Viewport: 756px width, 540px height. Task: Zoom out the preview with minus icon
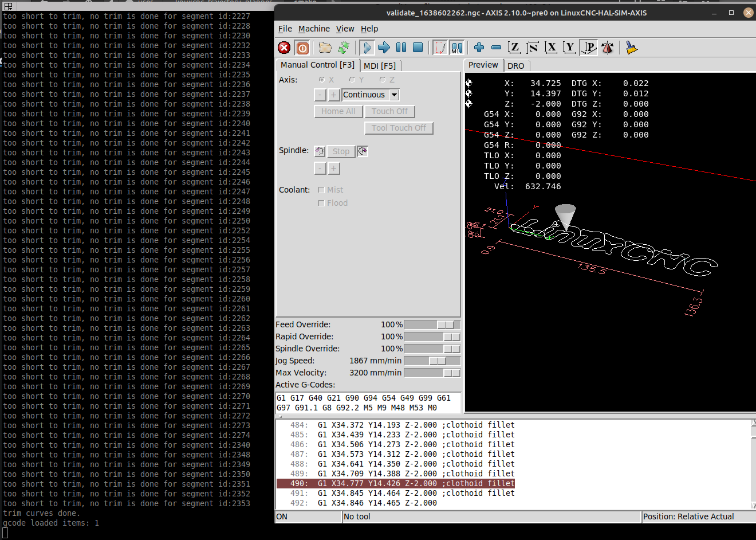click(497, 48)
